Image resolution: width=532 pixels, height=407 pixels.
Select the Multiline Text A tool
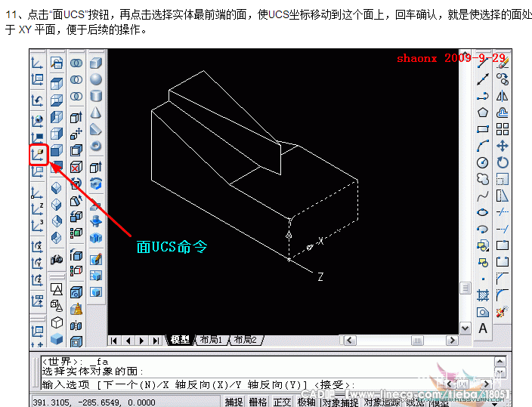click(482, 328)
